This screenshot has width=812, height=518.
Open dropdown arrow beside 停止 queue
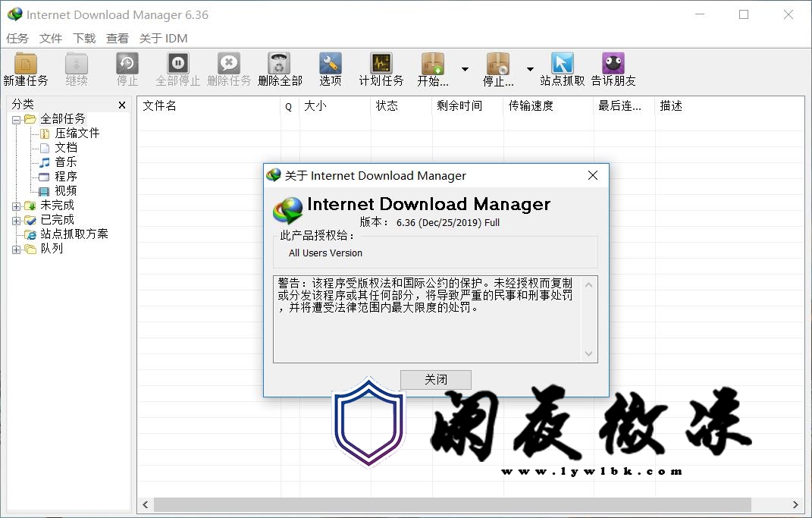click(530, 69)
